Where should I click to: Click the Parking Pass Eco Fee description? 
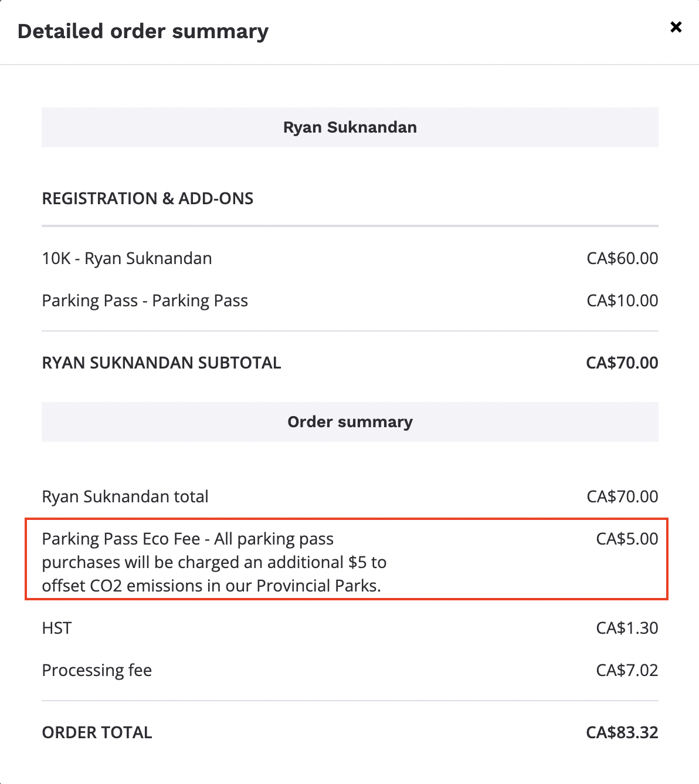click(214, 562)
